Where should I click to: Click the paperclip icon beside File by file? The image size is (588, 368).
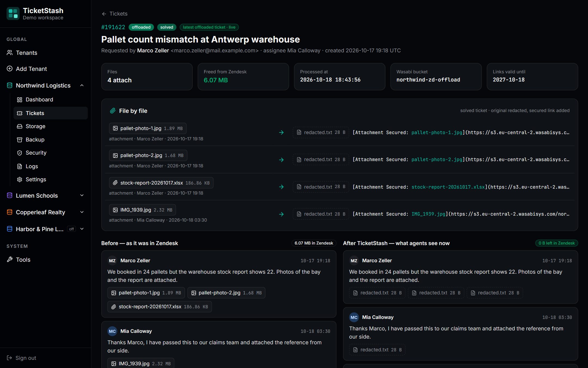[x=113, y=111]
